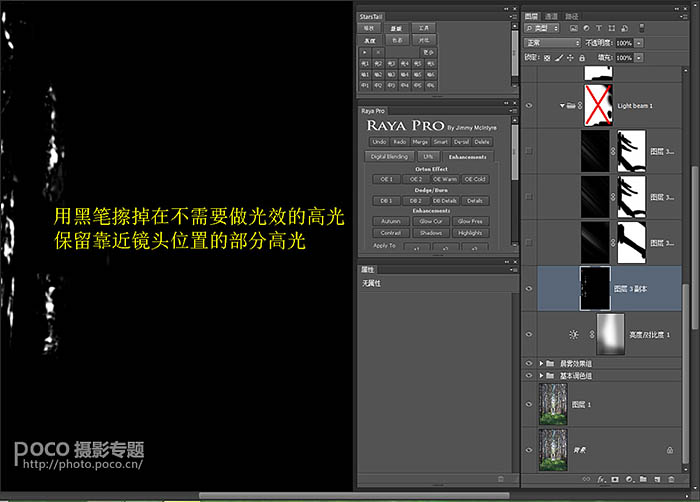Open the Digital Blending tab in Raya Pro

389,157
